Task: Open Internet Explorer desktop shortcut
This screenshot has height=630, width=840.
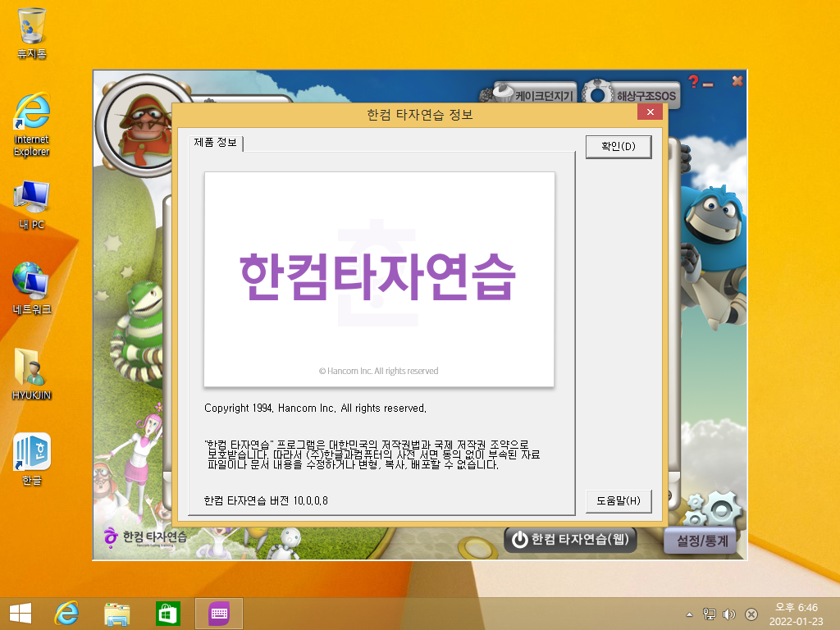Action: [x=32, y=126]
